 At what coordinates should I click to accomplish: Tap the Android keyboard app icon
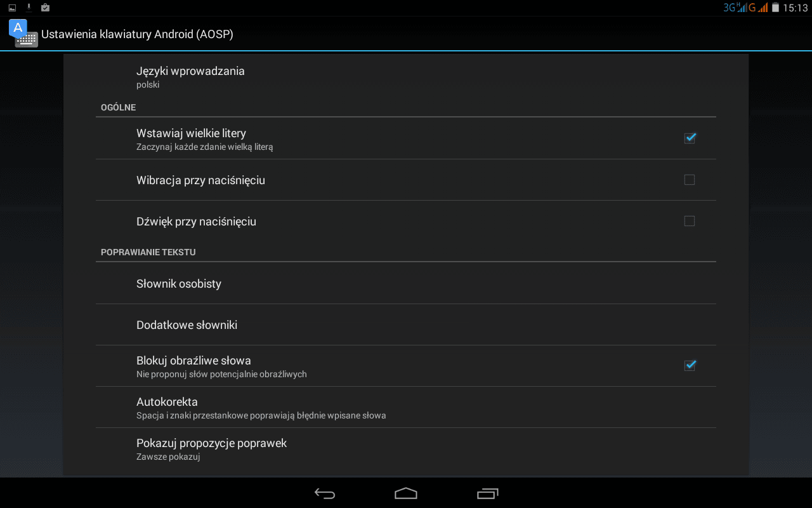tap(23, 34)
